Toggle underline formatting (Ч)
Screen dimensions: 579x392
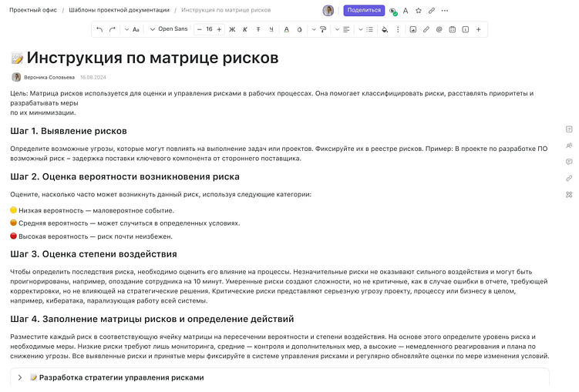click(271, 29)
